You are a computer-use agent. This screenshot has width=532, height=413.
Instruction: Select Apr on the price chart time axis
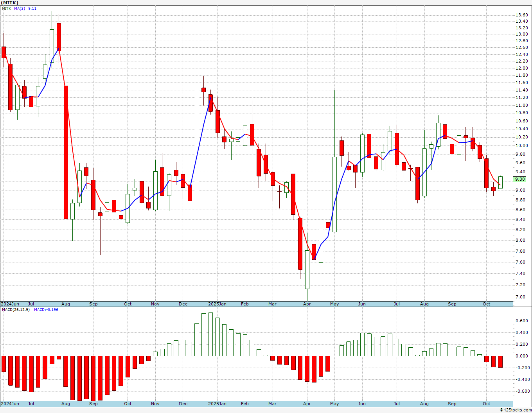[x=307, y=304]
